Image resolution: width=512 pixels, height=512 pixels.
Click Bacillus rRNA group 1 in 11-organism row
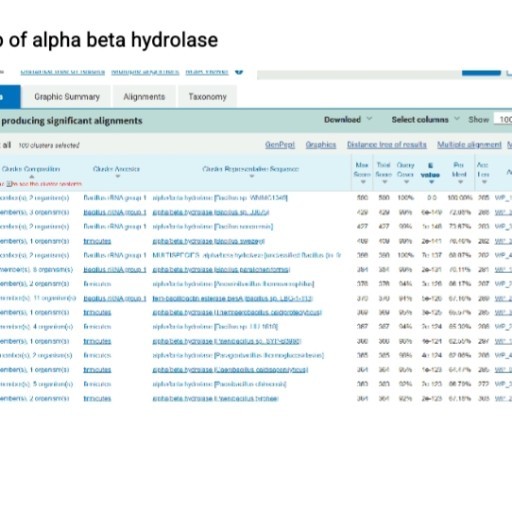pyautogui.click(x=115, y=298)
